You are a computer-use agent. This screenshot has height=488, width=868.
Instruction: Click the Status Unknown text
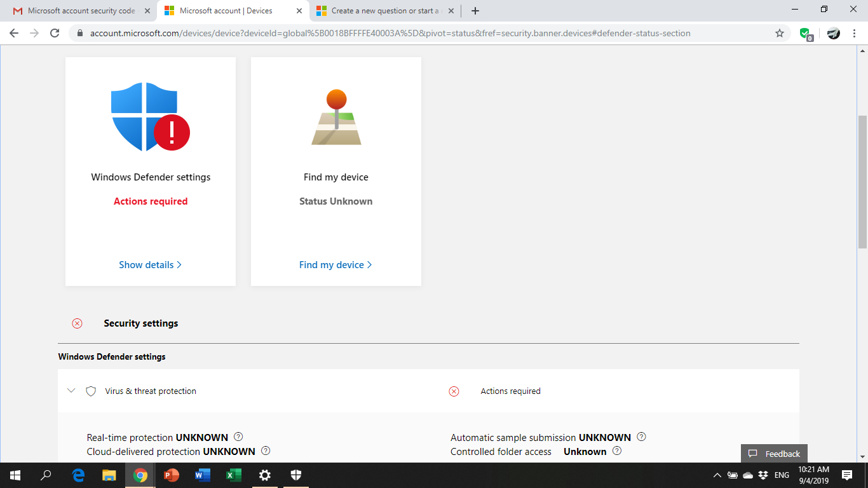[x=336, y=201]
